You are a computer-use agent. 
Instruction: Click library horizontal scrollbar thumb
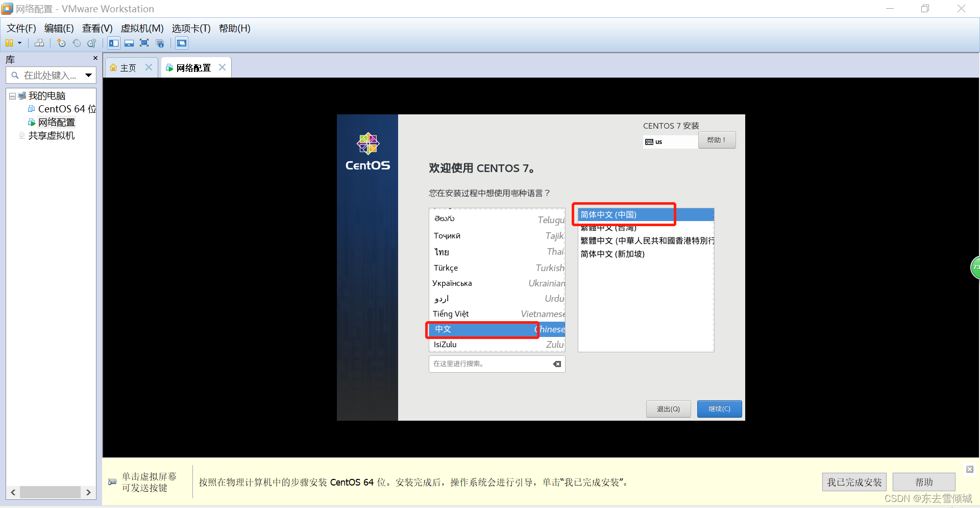pyautogui.click(x=50, y=492)
